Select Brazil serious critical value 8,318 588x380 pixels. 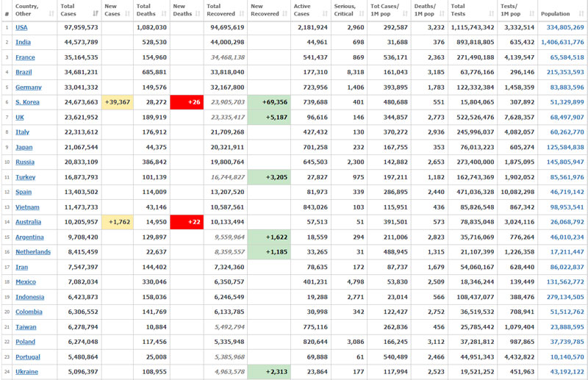click(356, 72)
